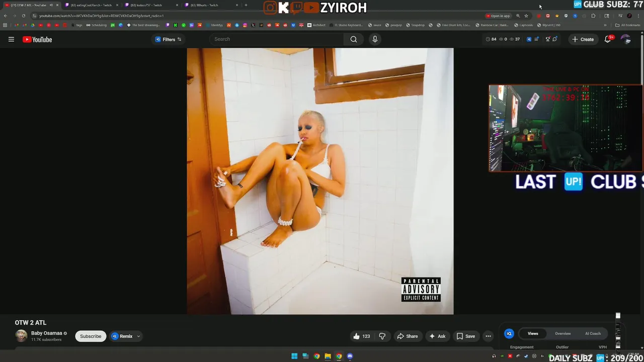The image size is (644, 362).
Task: Expand the arrow next to Remix
Action: click(138, 336)
